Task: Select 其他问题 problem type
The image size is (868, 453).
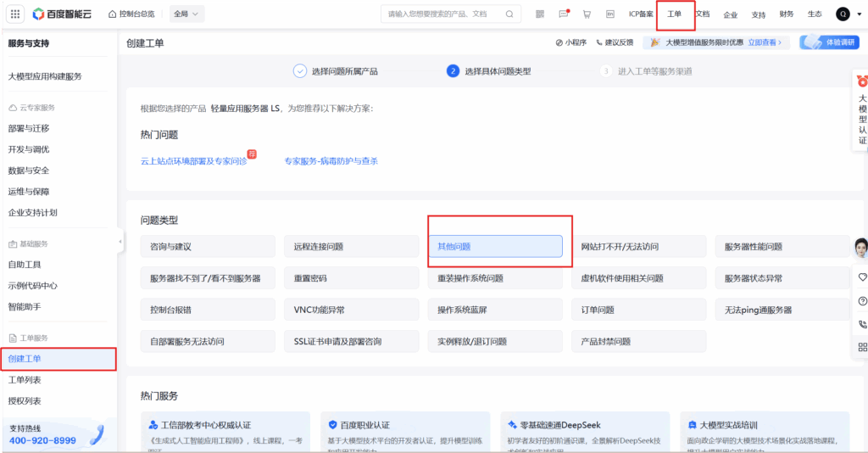Action: click(x=495, y=247)
